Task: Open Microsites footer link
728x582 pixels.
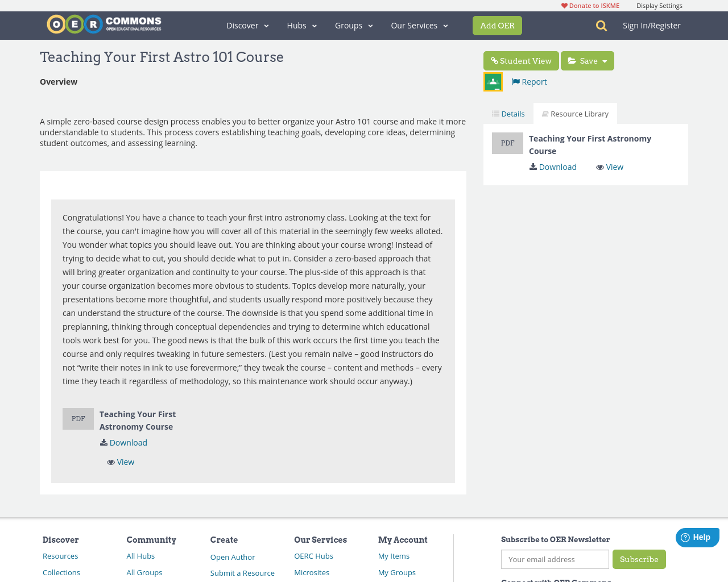Action: (312, 572)
